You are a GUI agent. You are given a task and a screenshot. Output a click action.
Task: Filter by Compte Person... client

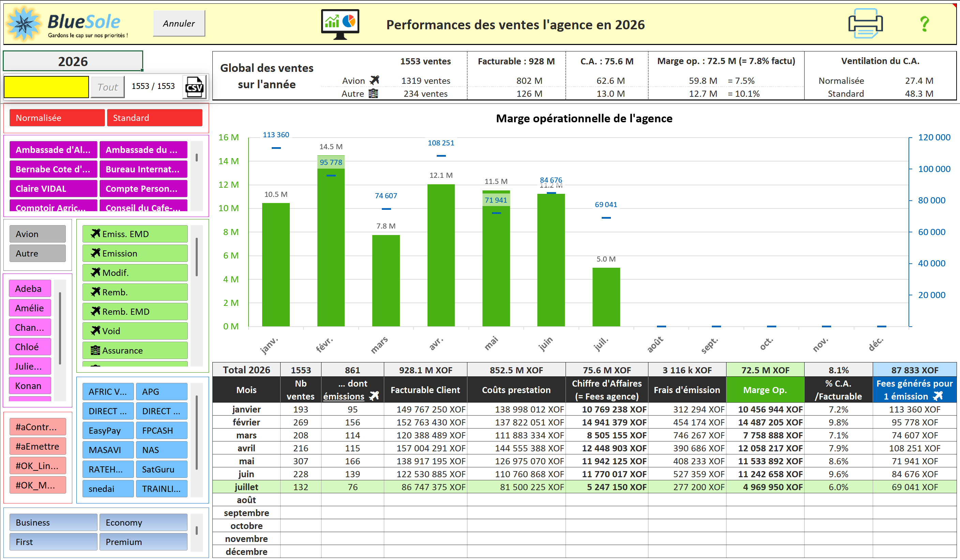[143, 189]
